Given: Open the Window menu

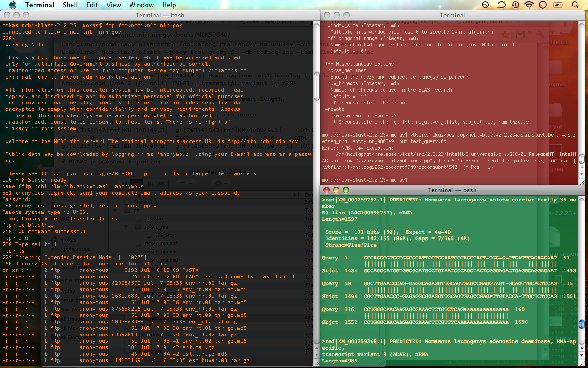Looking at the screenshot, I should coord(141,5).
